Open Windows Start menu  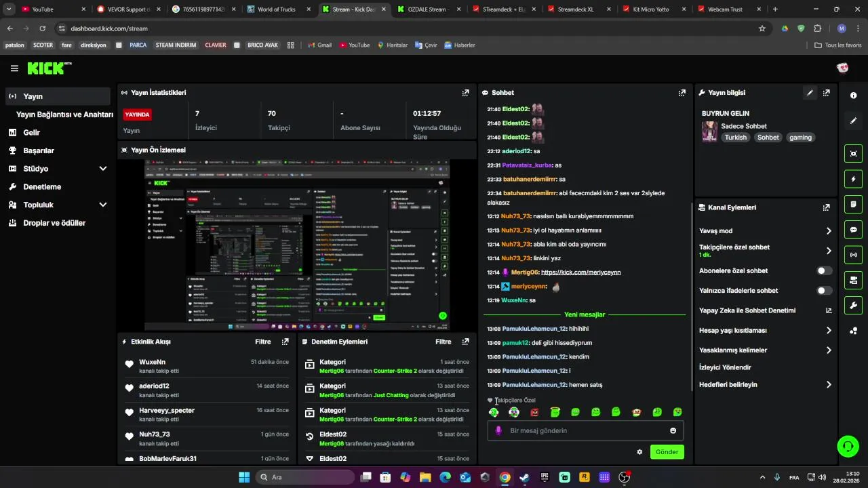pyautogui.click(x=244, y=477)
